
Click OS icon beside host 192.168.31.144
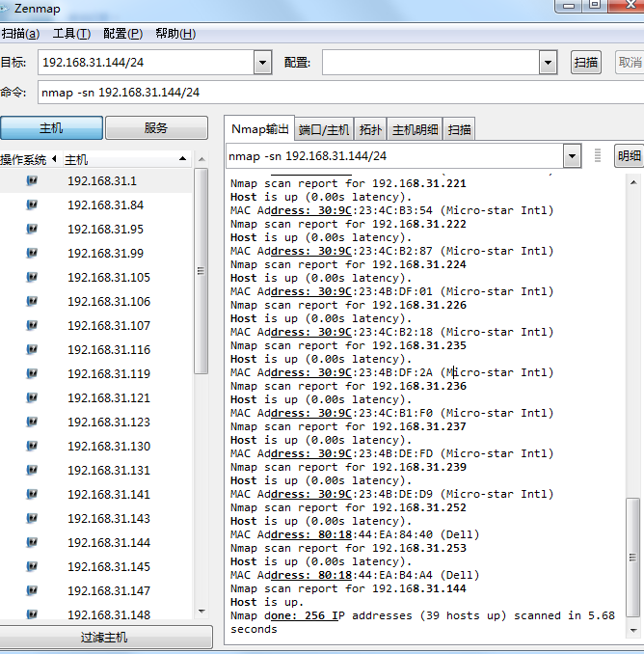point(32,542)
